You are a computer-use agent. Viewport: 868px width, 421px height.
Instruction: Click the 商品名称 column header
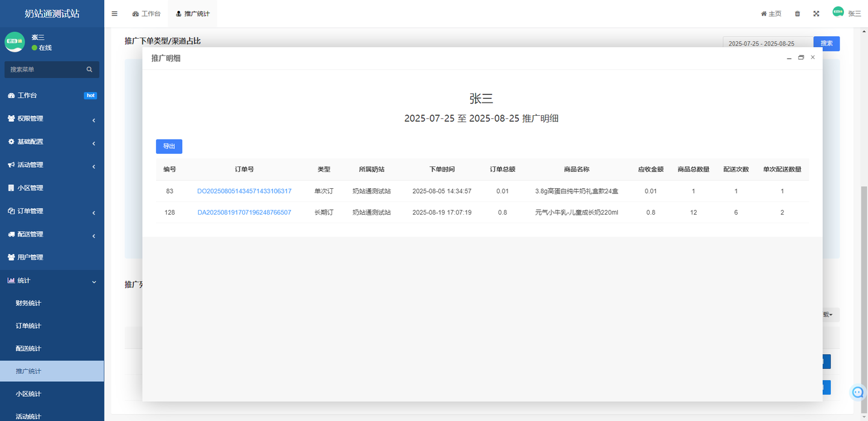576,169
